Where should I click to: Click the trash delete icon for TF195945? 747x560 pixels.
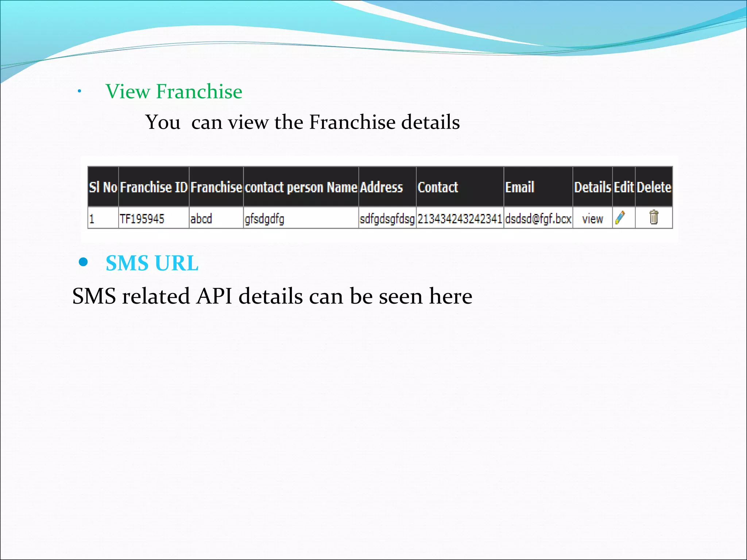pos(654,217)
